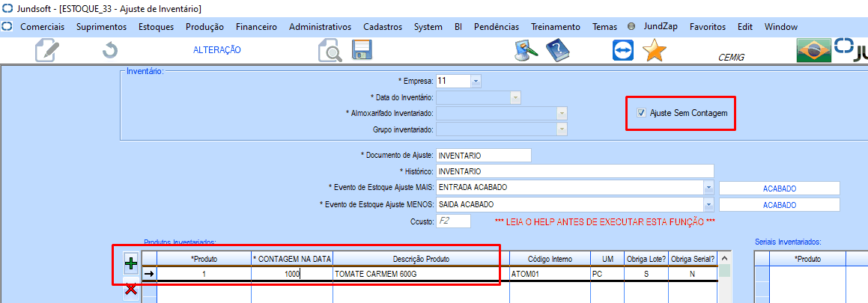This screenshot has width=868, height=303.
Task: Click the undo arrow toolbar icon
Action: pyautogui.click(x=110, y=51)
